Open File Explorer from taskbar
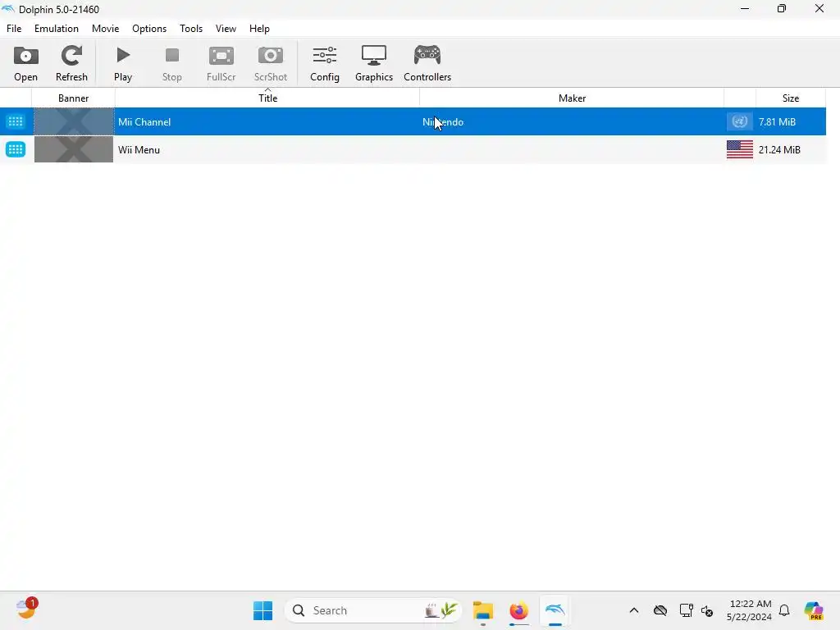This screenshot has width=840, height=630. [483, 610]
